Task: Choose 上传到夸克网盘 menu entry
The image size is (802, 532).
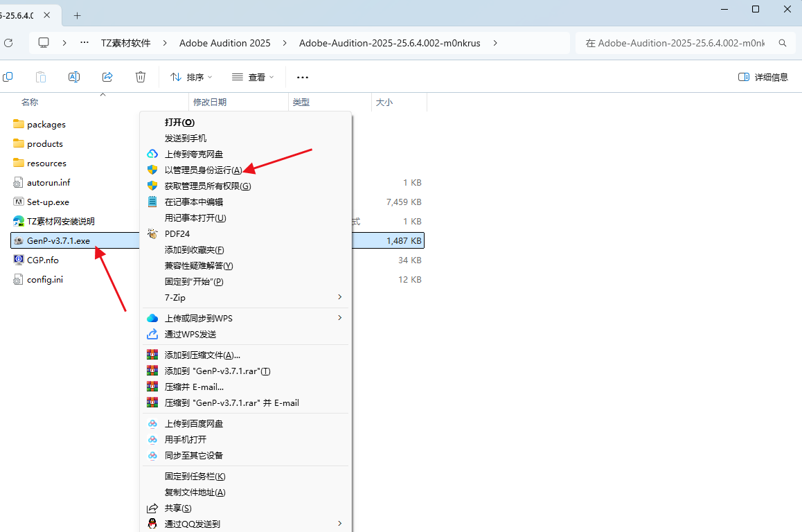Action: (246, 154)
